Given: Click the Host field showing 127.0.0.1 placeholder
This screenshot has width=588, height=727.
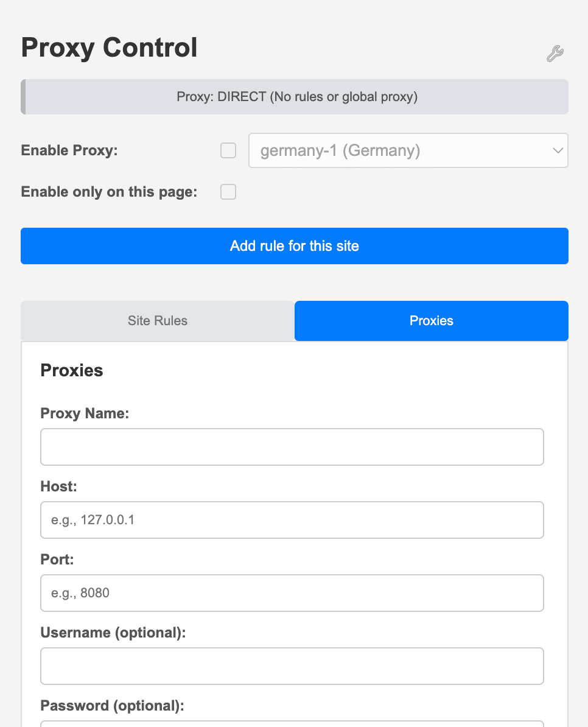Looking at the screenshot, I should click(292, 519).
